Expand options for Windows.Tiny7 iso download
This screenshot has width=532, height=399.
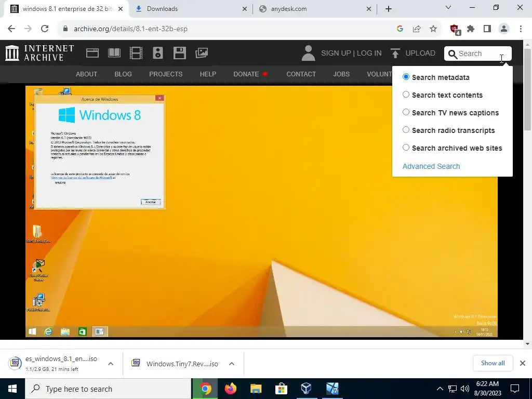[x=232, y=364]
